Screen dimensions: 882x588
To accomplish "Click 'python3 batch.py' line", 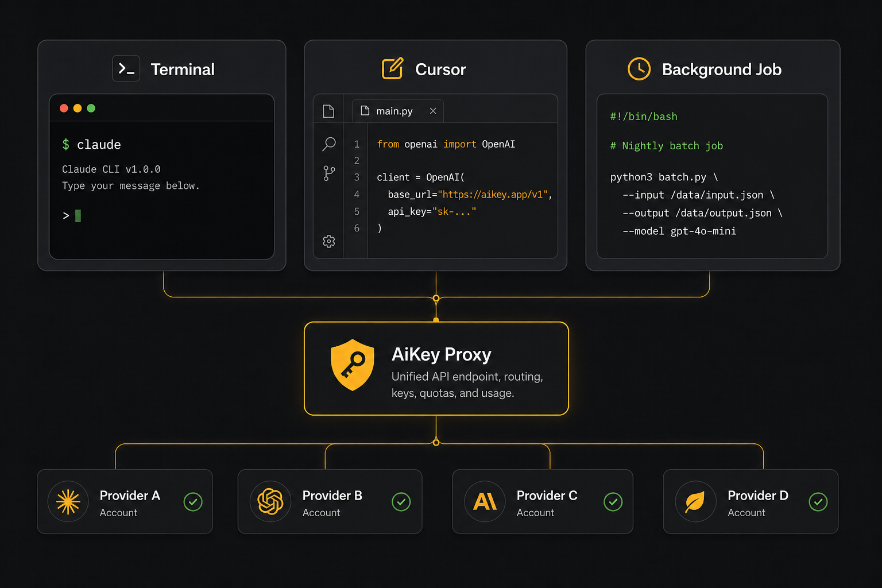I will pyautogui.click(x=664, y=177).
